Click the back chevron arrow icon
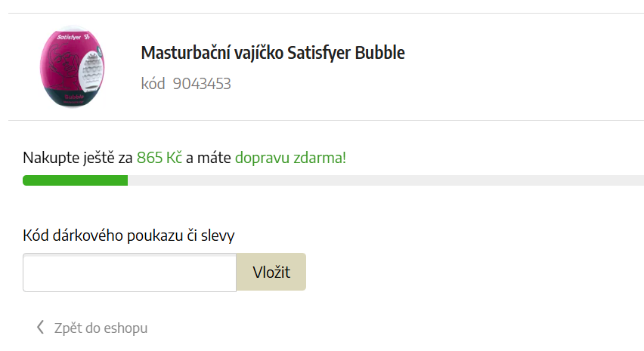The image size is (644, 351). click(x=41, y=328)
